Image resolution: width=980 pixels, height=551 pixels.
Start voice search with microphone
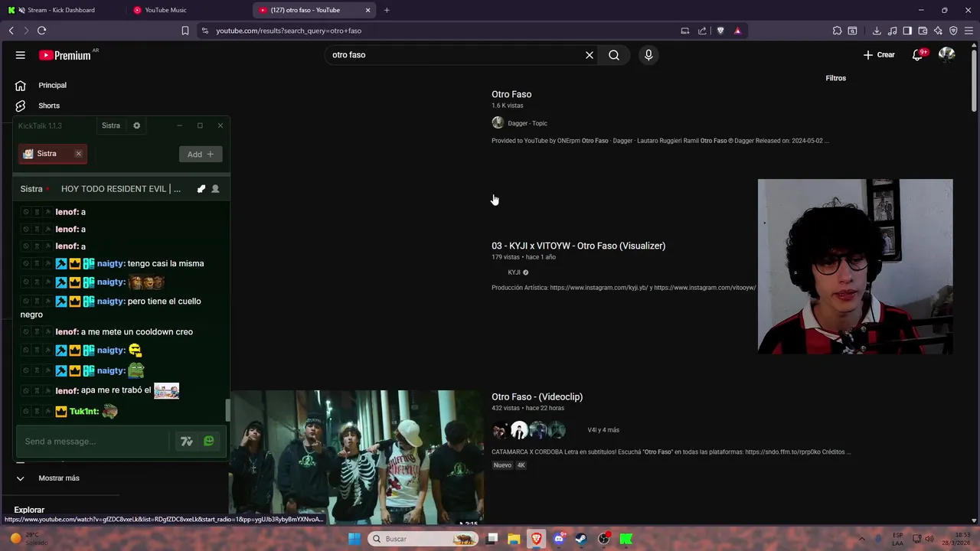click(648, 55)
